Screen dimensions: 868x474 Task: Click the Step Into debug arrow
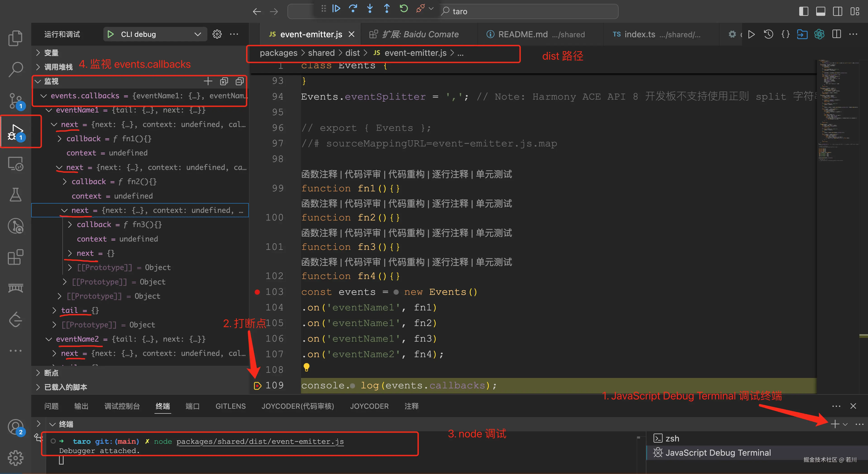370,9
